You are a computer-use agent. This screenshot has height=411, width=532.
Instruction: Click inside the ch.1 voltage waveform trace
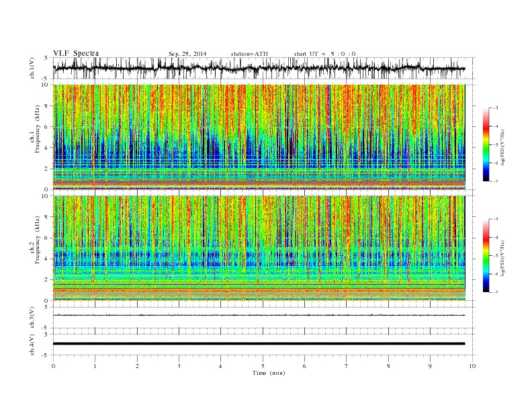(x=259, y=68)
